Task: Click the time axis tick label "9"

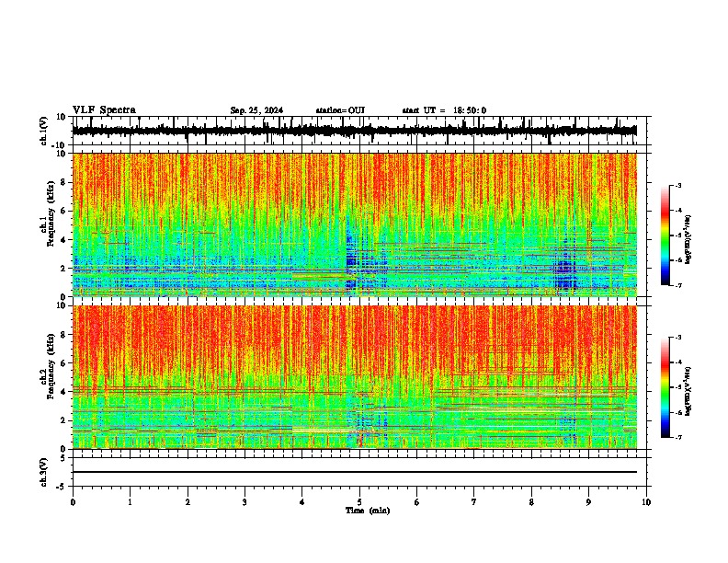Action: (x=588, y=502)
